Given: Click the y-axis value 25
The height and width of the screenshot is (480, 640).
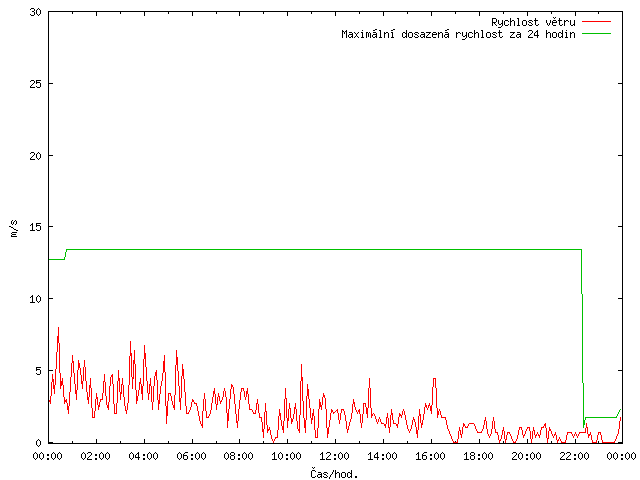Looking at the screenshot, I should (36, 84).
